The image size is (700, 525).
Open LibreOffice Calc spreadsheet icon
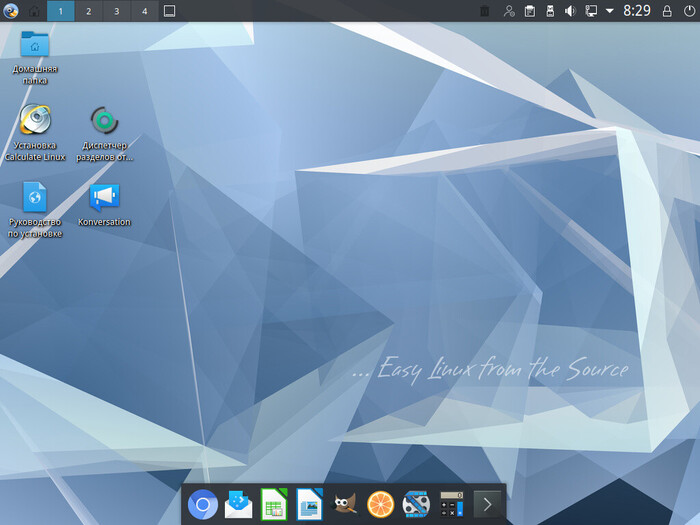tap(274, 504)
